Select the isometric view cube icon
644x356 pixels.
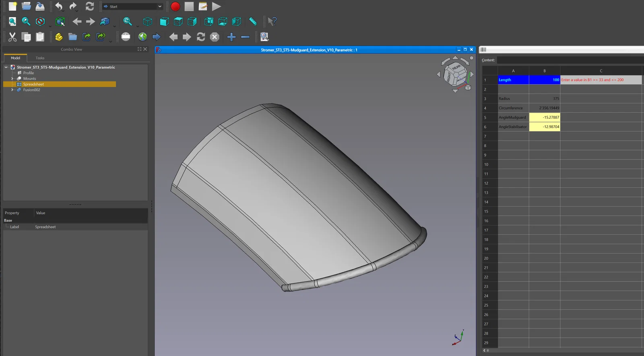[x=148, y=21]
